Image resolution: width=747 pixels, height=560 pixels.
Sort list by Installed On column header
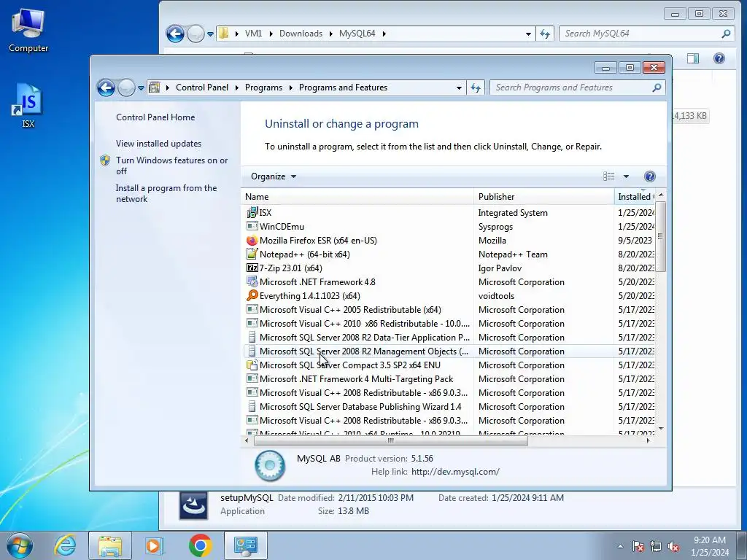[x=635, y=197]
